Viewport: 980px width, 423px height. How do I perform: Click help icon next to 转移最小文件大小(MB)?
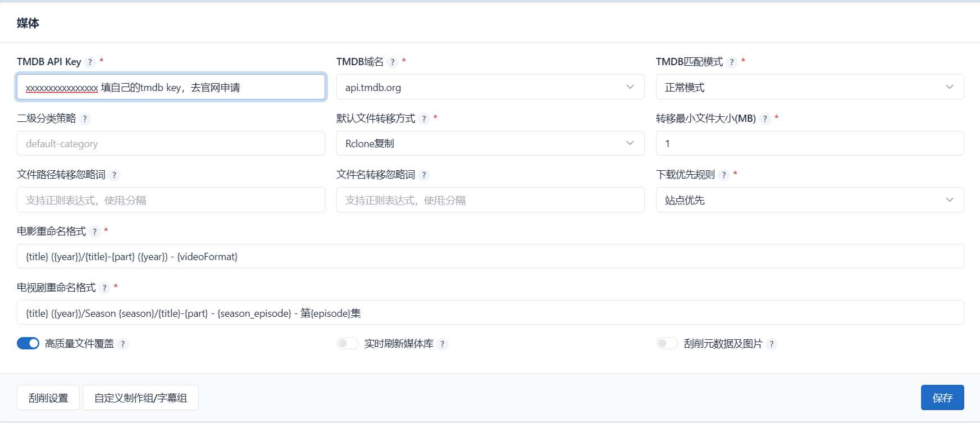pos(765,119)
